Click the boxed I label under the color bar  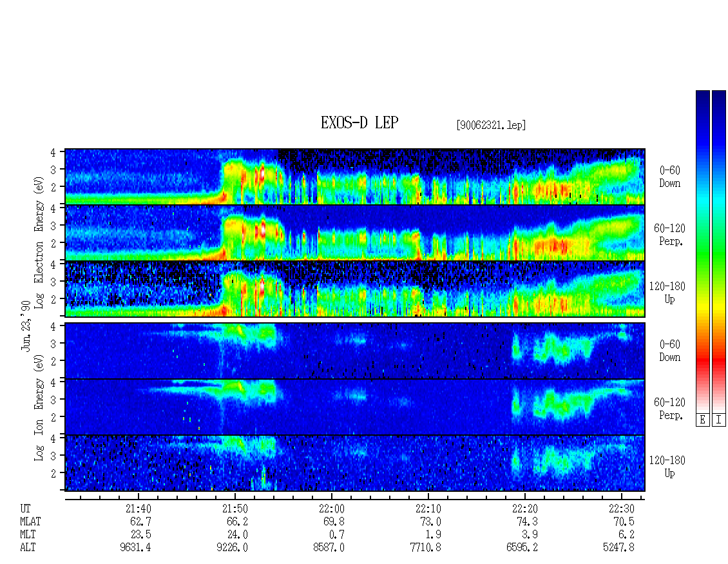719,420
